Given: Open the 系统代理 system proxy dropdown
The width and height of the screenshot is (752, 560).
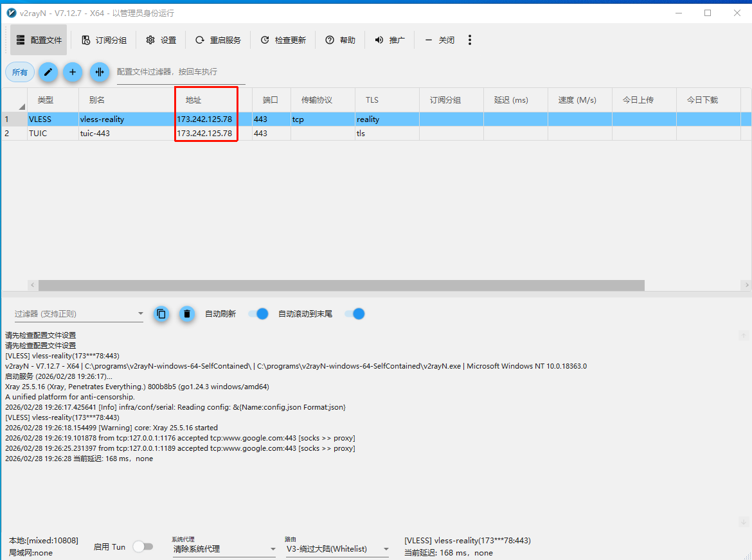Looking at the screenshot, I should [224, 549].
